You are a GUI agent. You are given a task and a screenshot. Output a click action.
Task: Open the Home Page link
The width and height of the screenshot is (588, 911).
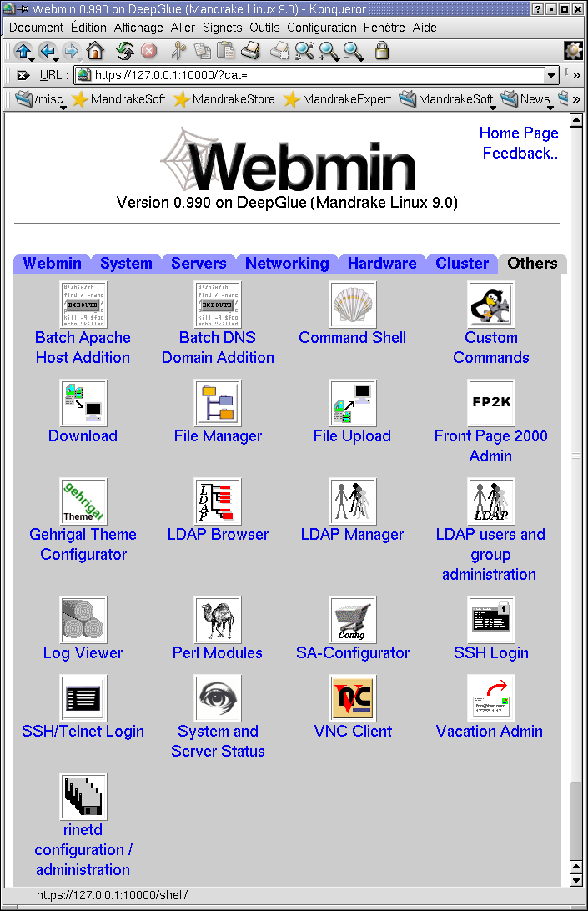[519, 133]
